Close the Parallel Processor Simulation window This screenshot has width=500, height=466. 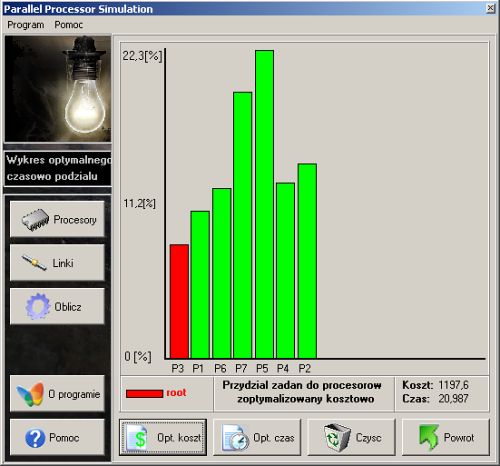(x=490, y=8)
